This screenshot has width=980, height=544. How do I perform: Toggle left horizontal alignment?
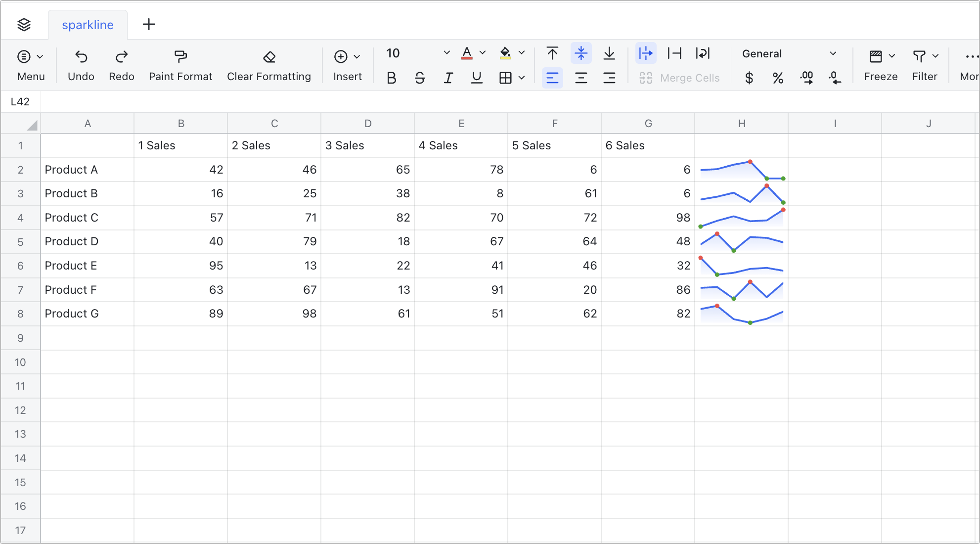[552, 78]
